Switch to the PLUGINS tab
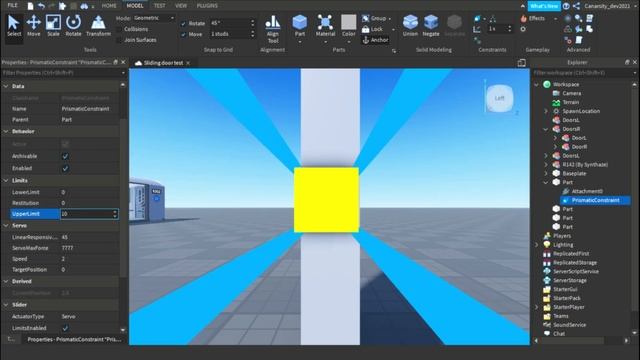Image resolution: width=640 pixels, height=360 pixels. [207, 6]
